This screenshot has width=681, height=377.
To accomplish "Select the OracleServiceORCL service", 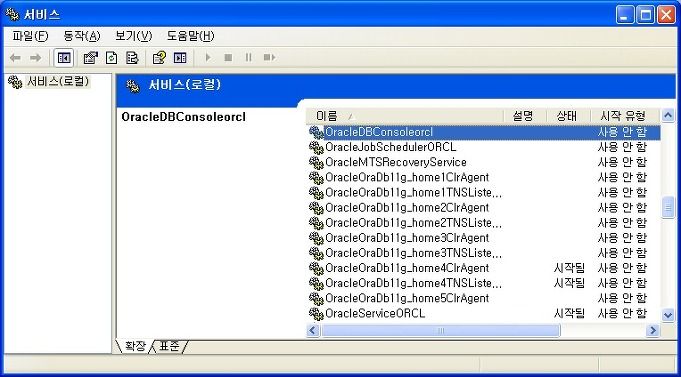I will tap(375, 314).
